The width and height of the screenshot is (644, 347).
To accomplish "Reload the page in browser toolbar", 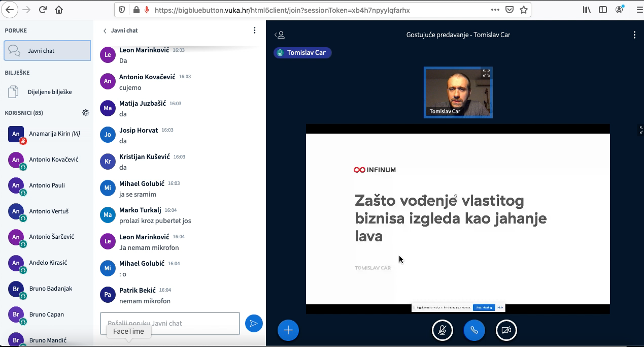I will [43, 10].
